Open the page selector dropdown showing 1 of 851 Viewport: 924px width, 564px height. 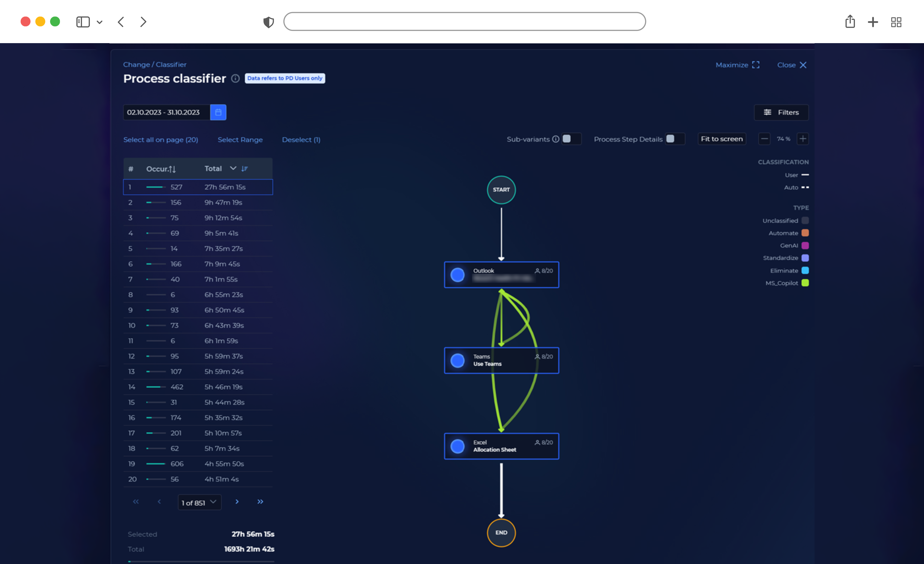coord(199,502)
